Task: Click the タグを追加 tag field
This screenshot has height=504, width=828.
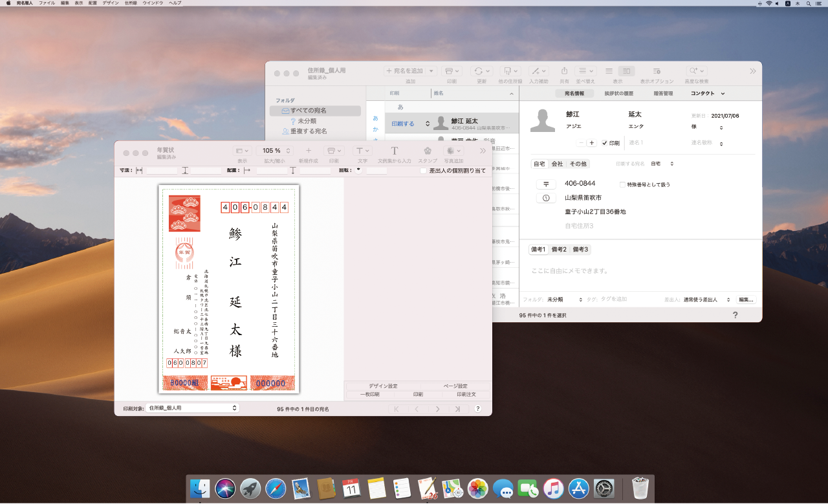Action: pyautogui.click(x=615, y=300)
